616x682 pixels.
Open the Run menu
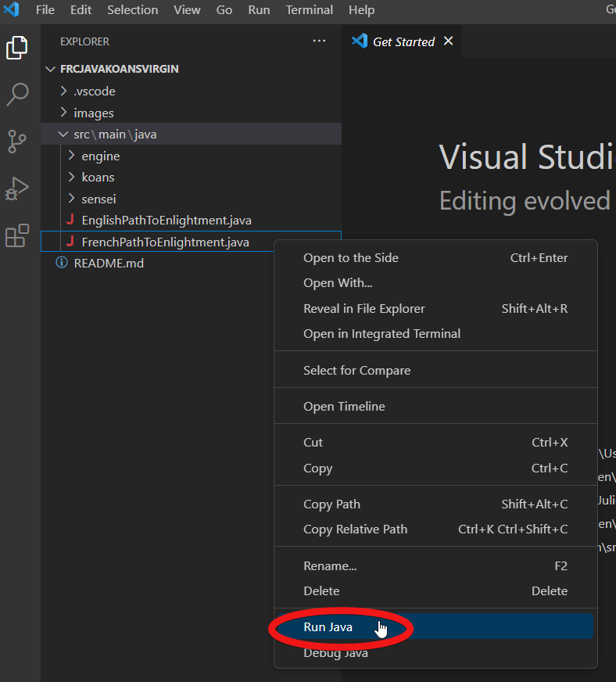[259, 9]
